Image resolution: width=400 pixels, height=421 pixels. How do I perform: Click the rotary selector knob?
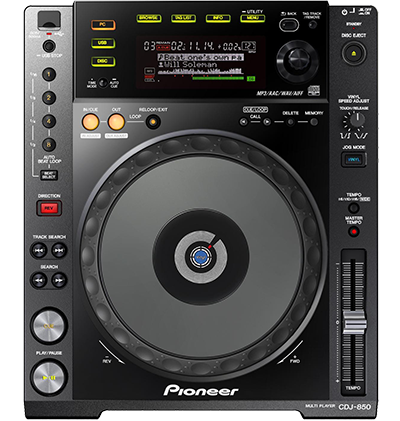(298, 60)
